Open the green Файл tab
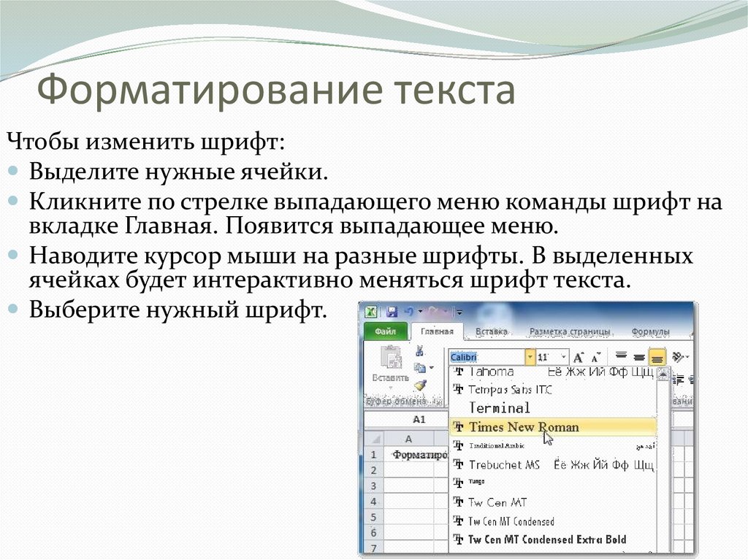748x560 pixels. click(385, 331)
